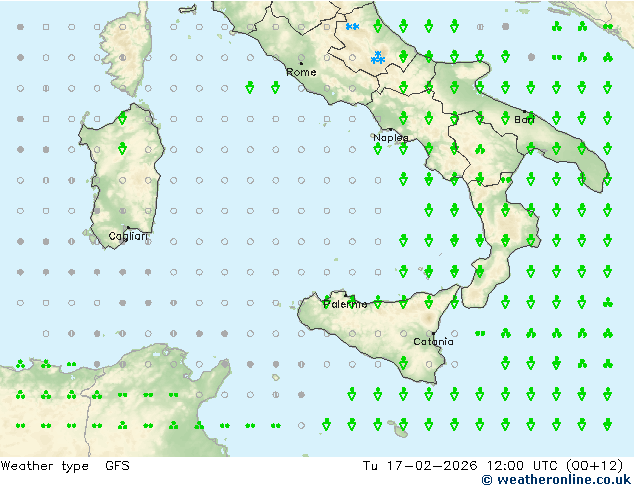Click the blue triple-snowflake cluster symbol
Viewport: 634px width, 490px height.
point(378,57)
